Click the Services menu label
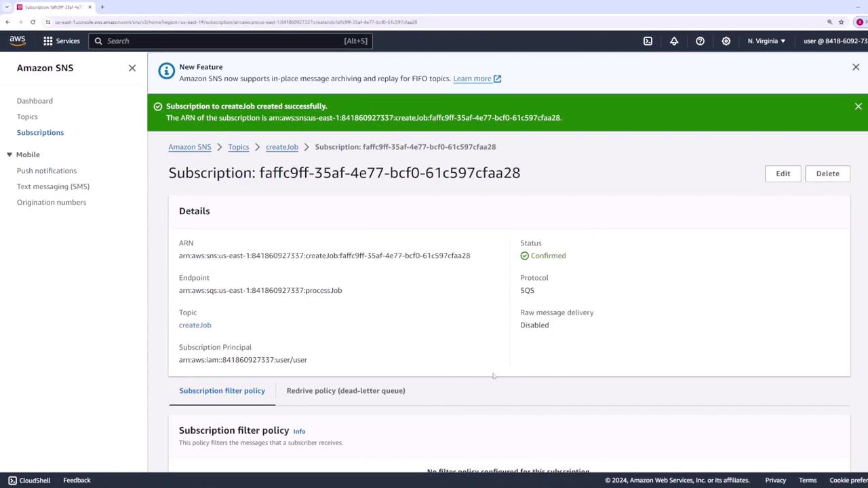 [68, 41]
